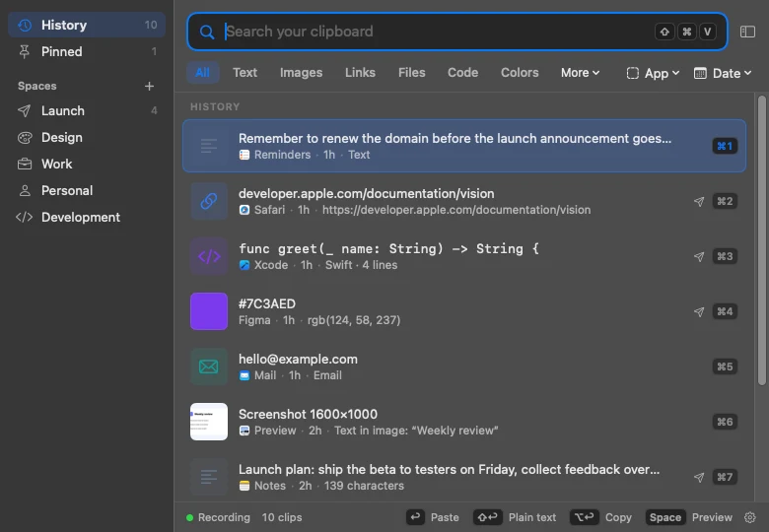The height and width of the screenshot is (532, 769).
Task: Click the Paste action button
Action: (433, 517)
